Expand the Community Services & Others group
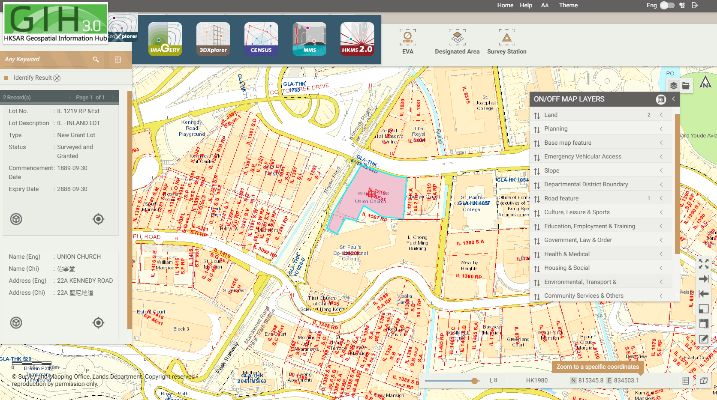This screenshot has width=717, height=400. pyautogui.click(x=661, y=296)
